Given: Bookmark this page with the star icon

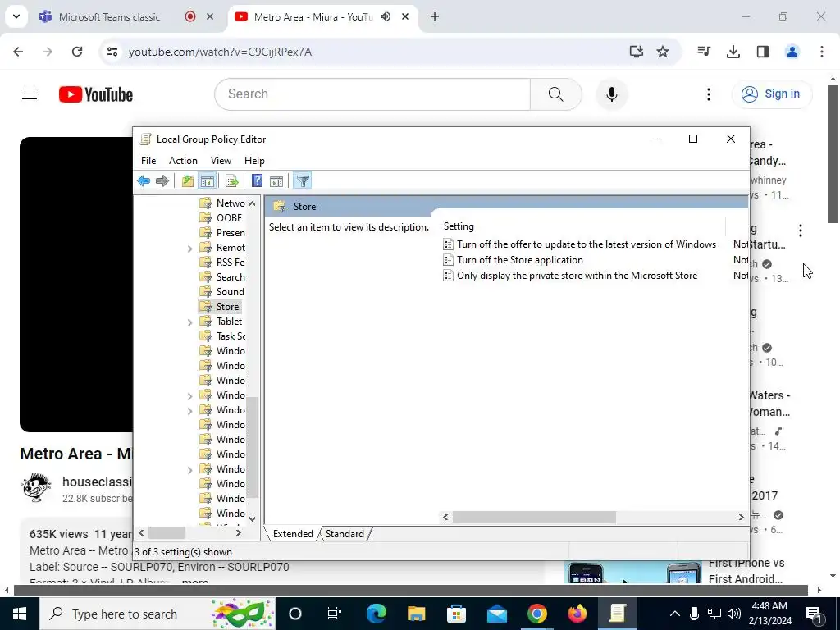Looking at the screenshot, I should click(663, 52).
